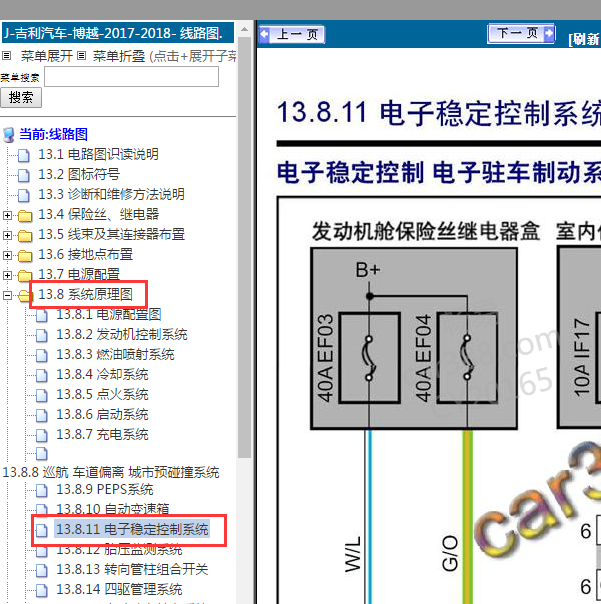The image size is (601, 604).
Task: Select 13.8.11 电子稳定控制系统 page
Action: [x=132, y=529]
